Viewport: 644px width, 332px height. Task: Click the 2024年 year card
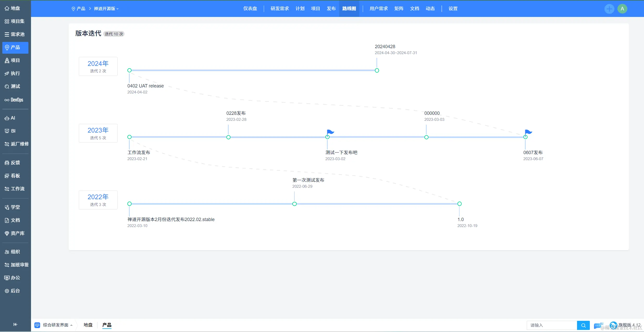(x=98, y=66)
